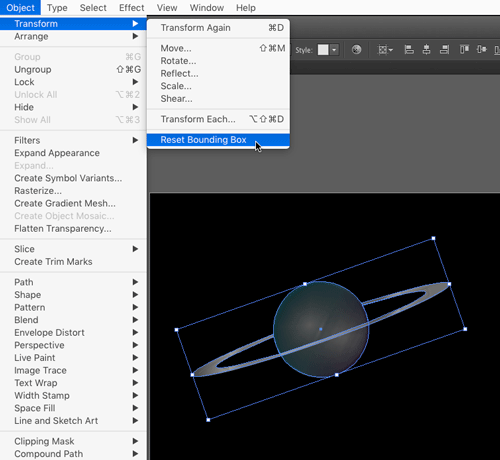
Task: Choose Reset Bounding Box
Action: 218,140
